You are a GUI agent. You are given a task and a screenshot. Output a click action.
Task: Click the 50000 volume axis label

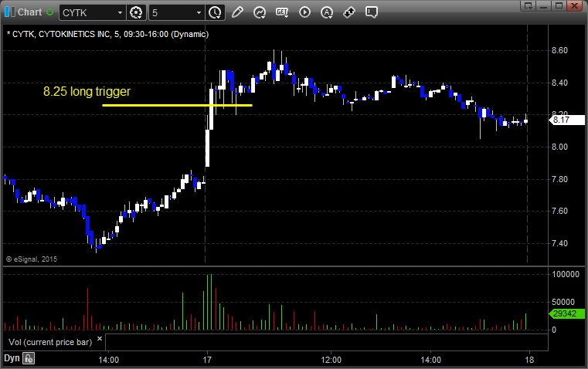[x=563, y=302]
